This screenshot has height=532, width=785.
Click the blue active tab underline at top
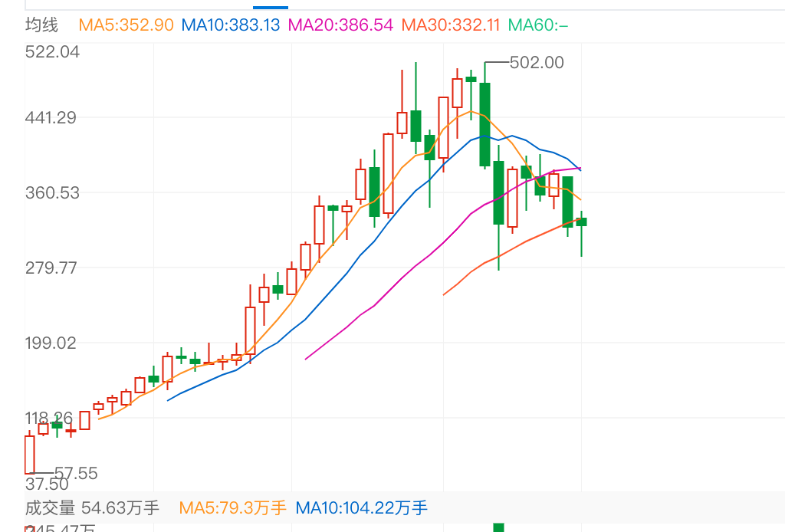coord(271,6)
